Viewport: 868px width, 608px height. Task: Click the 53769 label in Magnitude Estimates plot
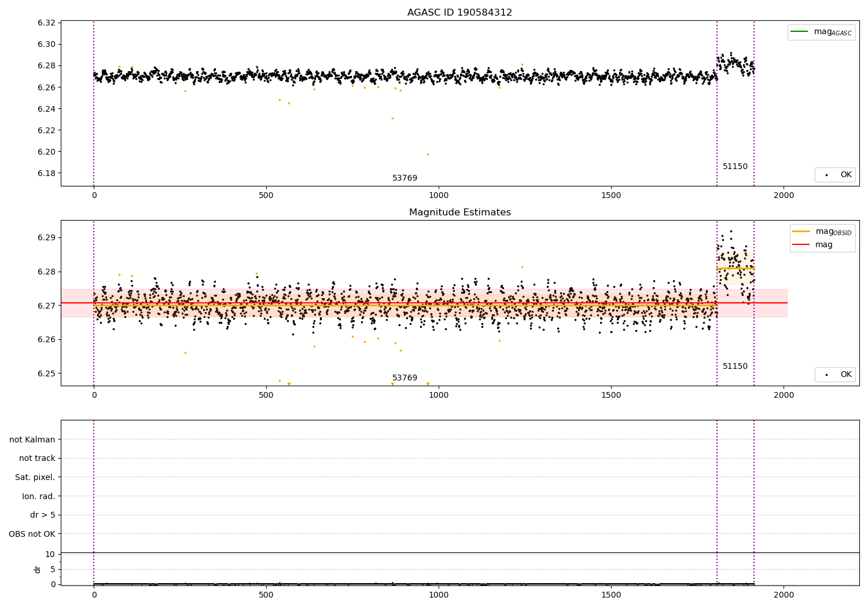coord(404,378)
